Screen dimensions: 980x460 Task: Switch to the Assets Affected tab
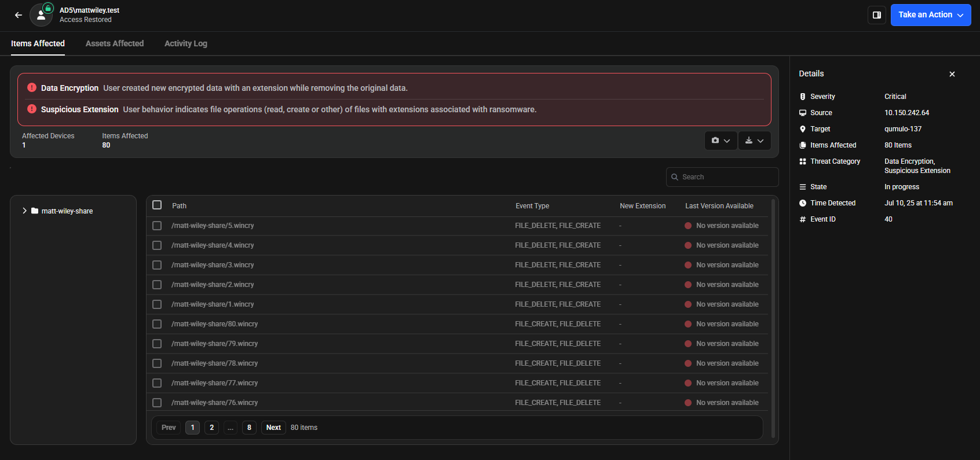[x=115, y=43]
